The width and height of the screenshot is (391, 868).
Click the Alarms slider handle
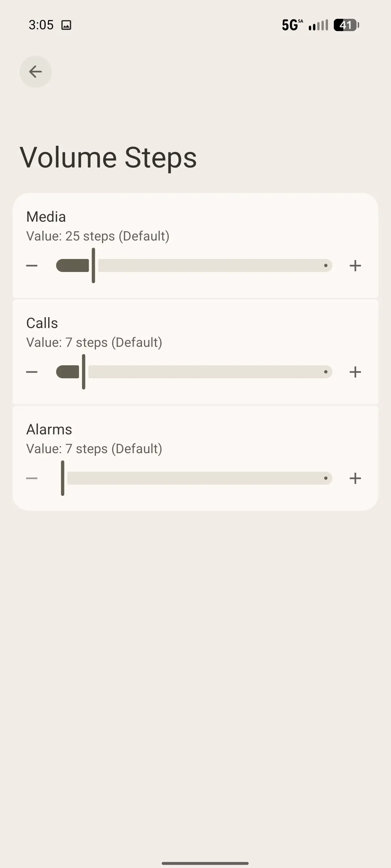point(63,478)
